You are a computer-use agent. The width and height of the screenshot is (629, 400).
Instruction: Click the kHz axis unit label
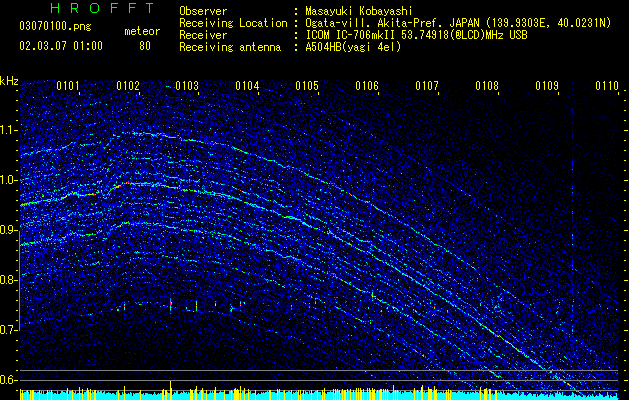pos(9,81)
